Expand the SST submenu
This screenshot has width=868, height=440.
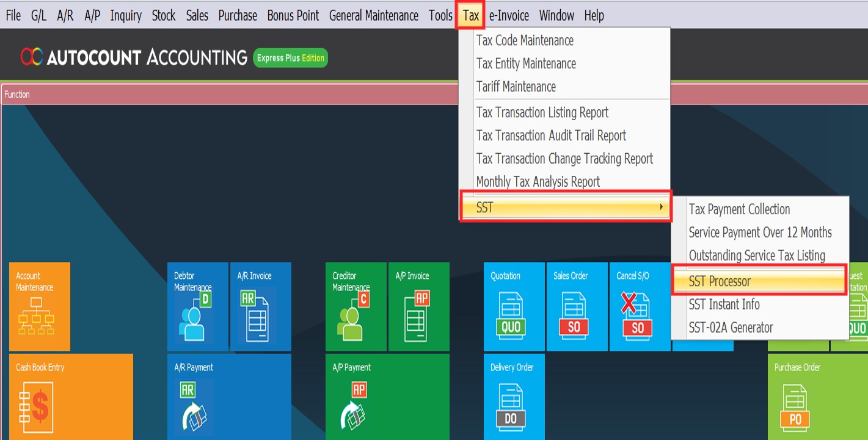point(565,207)
